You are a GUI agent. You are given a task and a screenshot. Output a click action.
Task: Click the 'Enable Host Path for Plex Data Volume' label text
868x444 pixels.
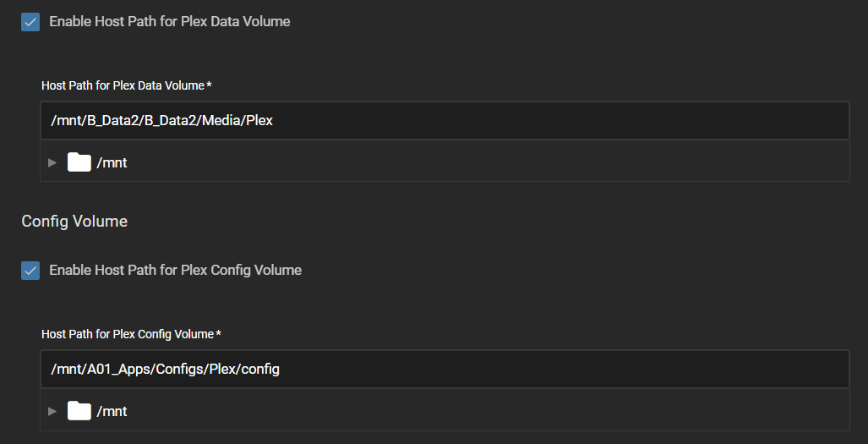[x=169, y=22]
